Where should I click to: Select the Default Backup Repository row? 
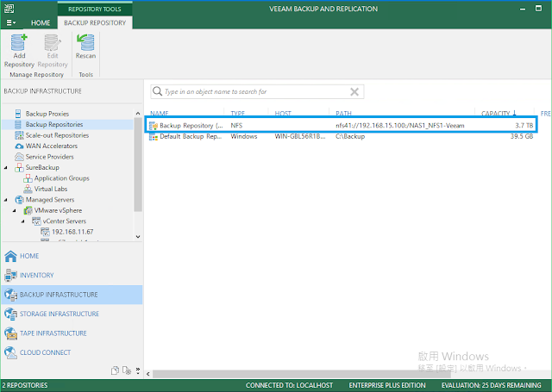click(x=341, y=136)
